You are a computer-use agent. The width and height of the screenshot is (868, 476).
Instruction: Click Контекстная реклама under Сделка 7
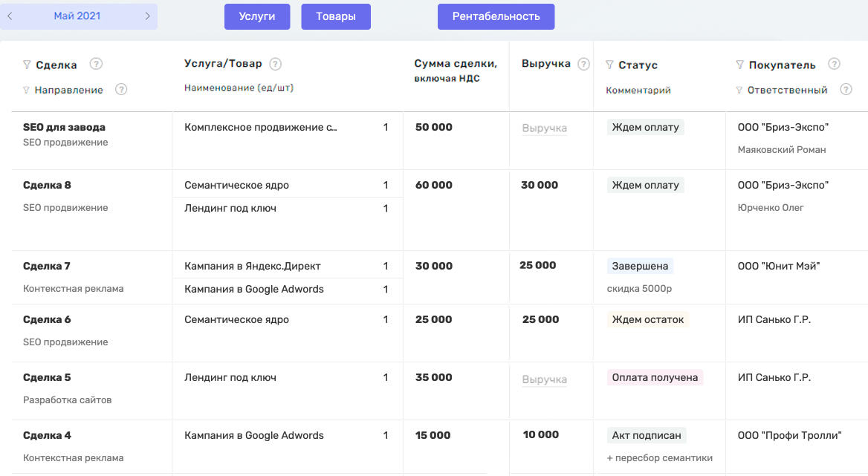(x=74, y=289)
